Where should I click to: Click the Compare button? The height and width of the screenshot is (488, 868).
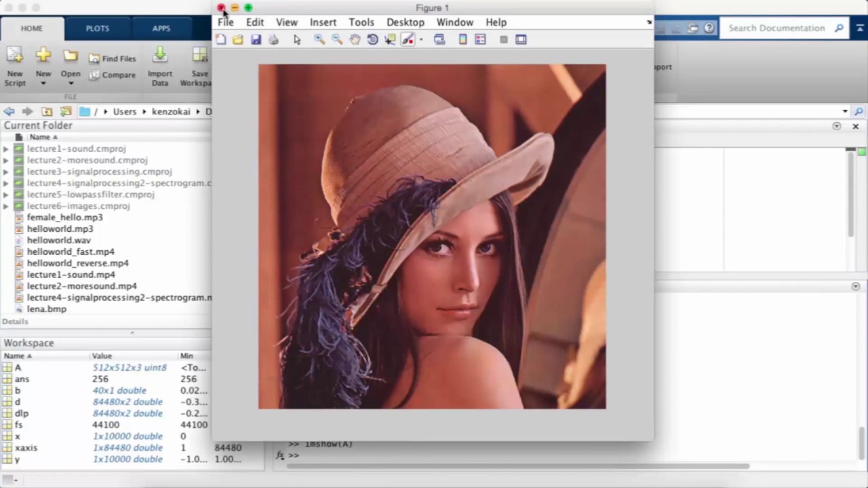click(113, 75)
